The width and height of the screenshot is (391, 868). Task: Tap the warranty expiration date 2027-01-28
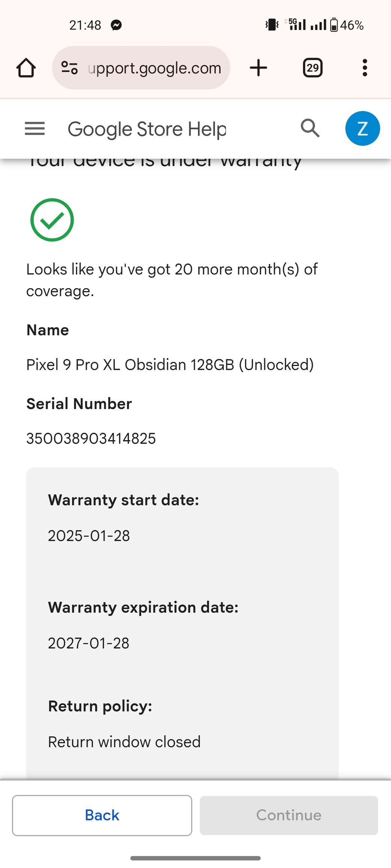89,643
